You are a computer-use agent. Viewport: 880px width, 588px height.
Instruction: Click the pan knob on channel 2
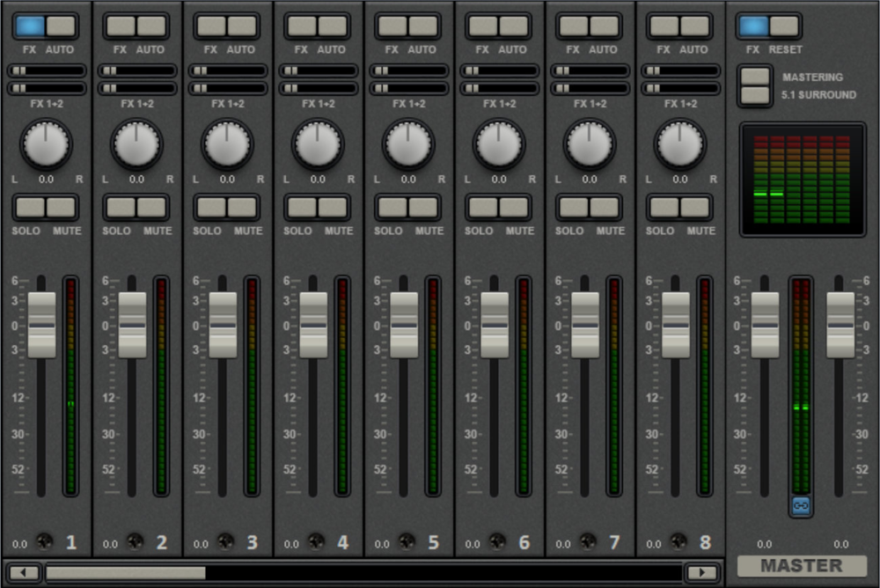click(x=136, y=144)
